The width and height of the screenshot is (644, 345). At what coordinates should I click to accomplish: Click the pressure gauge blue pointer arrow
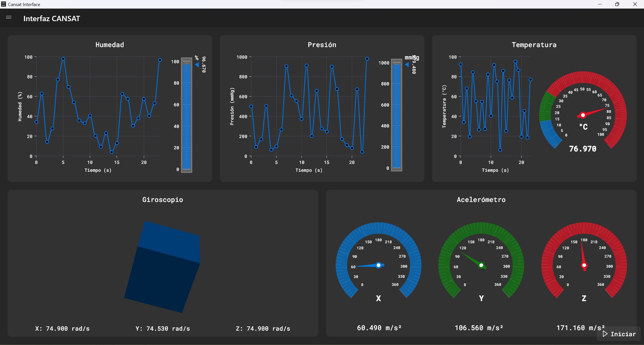click(x=407, y=65)
